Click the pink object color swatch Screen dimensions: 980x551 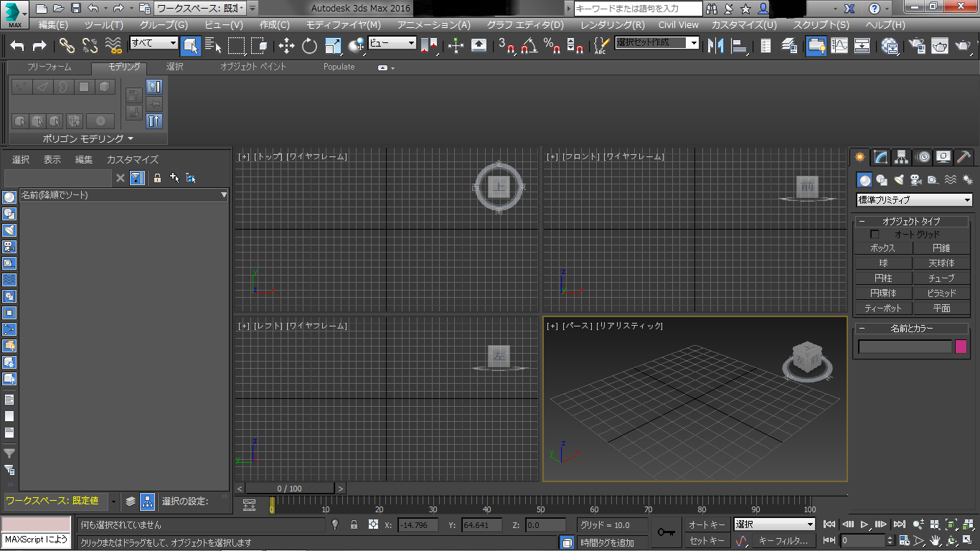pyautogui.click(x=961, y=347)
